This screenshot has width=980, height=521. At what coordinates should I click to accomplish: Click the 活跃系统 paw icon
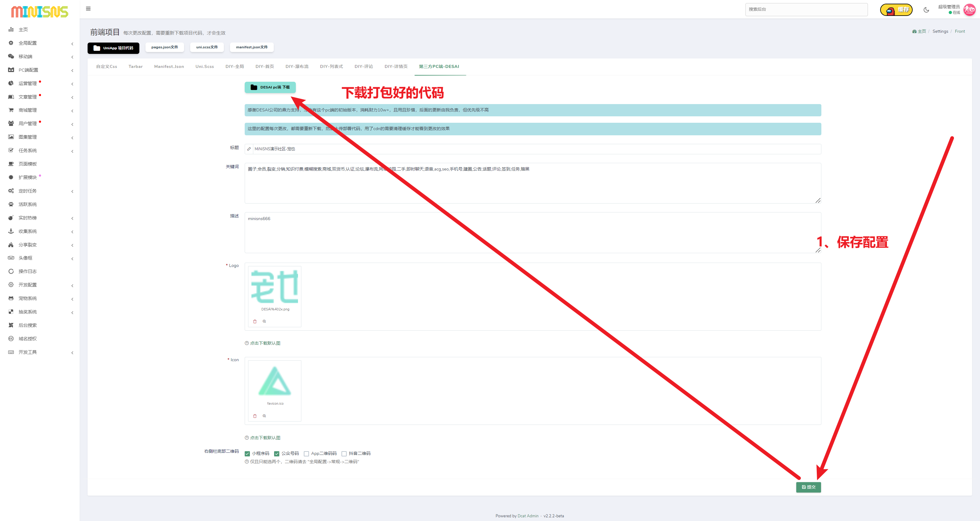[11, 204]
